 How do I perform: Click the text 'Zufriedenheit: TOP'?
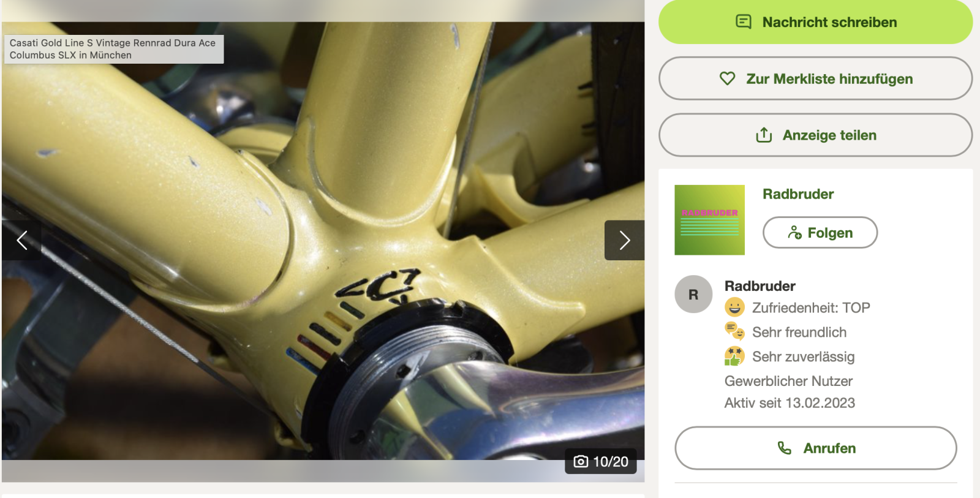coord(811,307)
